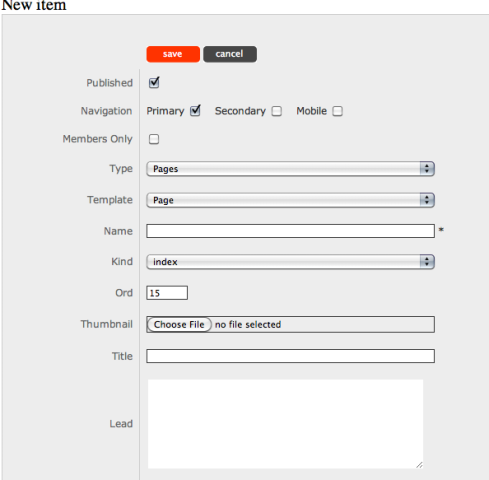Cancel the new item form

pyautogui.click(x=230, y=54)
